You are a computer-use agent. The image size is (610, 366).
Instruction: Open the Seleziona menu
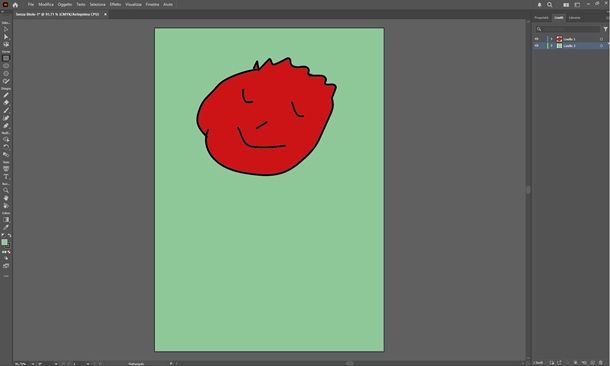pos(97,5)
